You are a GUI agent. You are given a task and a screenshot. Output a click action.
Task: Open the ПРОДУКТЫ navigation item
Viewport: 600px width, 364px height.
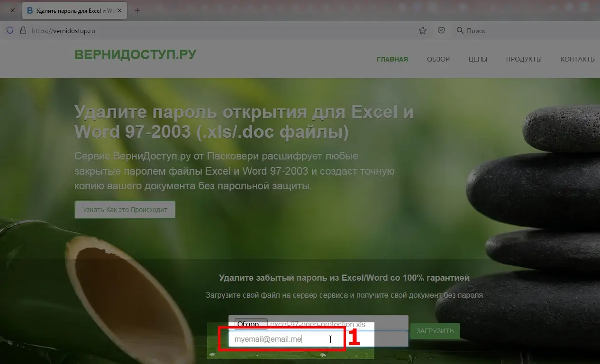(x=524, y=59)
